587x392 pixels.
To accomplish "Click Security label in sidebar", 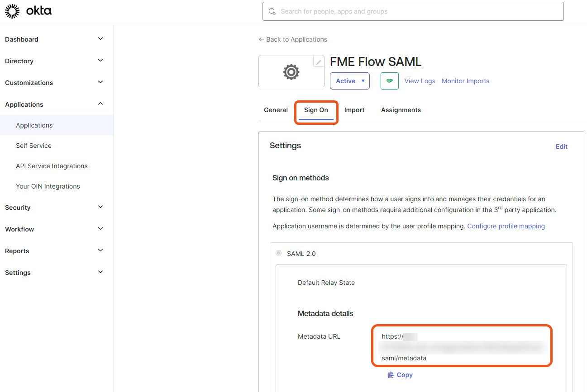I will click(18, 208).
